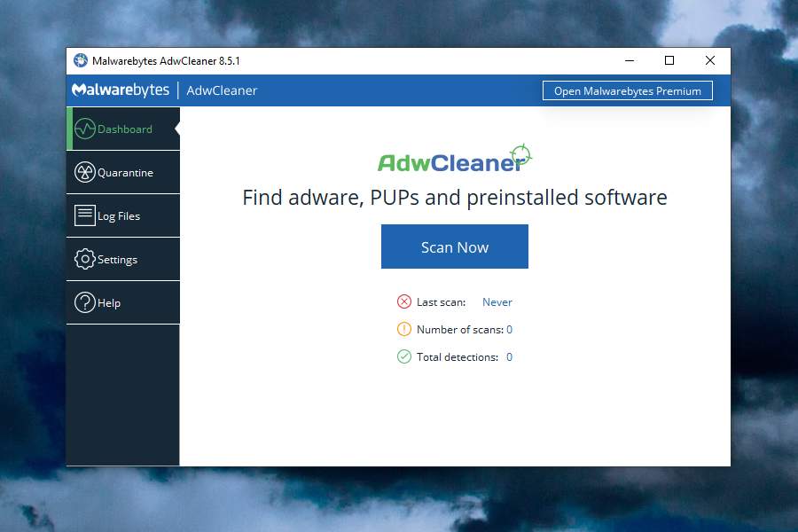798x532 pixels.
Task: Click the green checkmark icon beside Total detections
Action: coord(404,356)
